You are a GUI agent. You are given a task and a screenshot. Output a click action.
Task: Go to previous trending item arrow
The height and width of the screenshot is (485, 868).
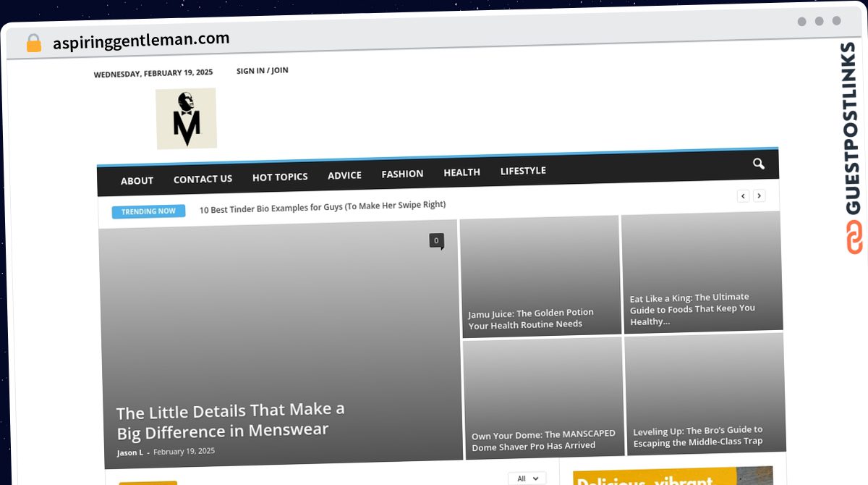[743, 195]
